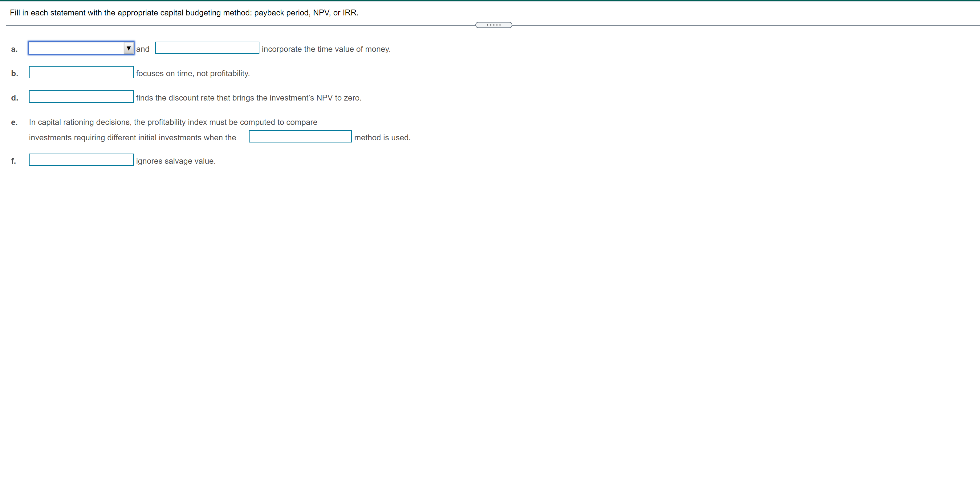Click the text 'method is used.'
This screenshot has height=482, width=980.
(382, 138)
